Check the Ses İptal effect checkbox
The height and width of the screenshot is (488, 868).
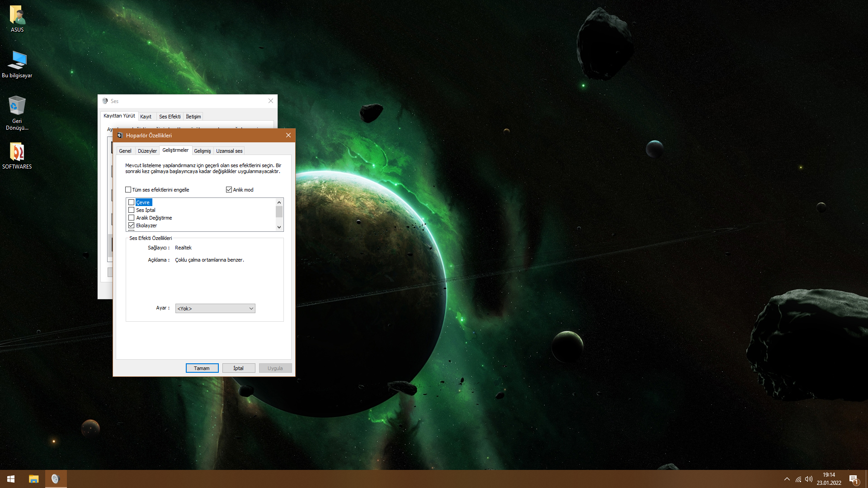132,210
